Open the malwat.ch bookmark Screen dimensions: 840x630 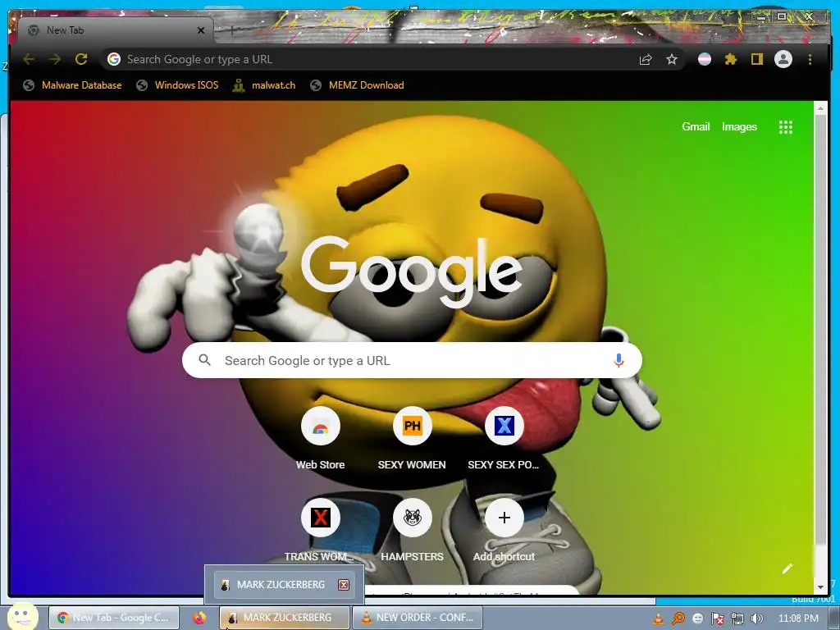pyautogui.click(x=264, y=85)
